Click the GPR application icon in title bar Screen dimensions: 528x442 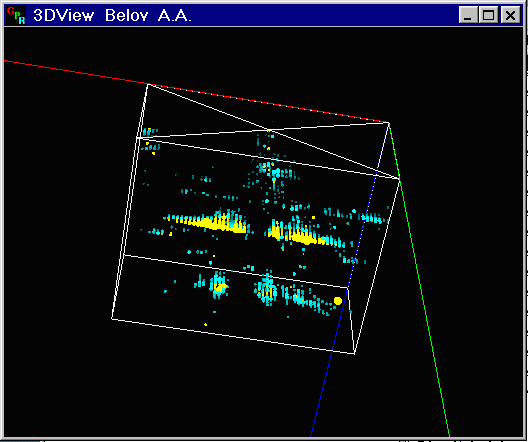[x=15, y=15]
